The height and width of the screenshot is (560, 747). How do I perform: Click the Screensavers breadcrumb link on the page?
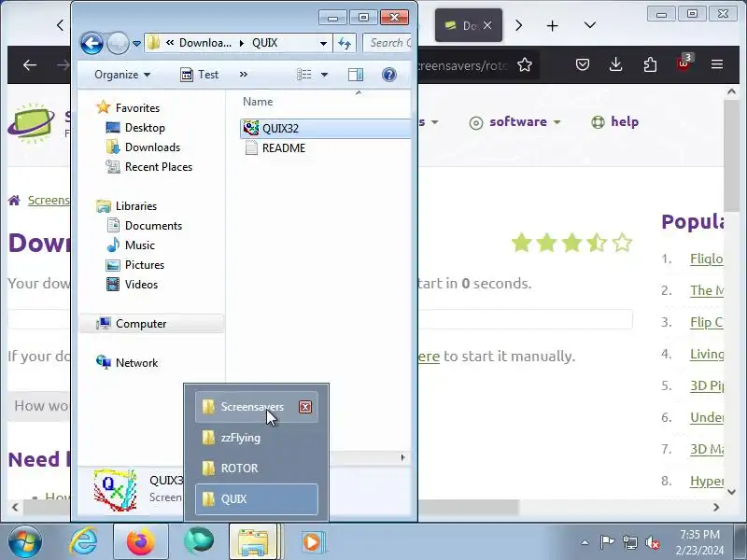[x=49, y=200]
